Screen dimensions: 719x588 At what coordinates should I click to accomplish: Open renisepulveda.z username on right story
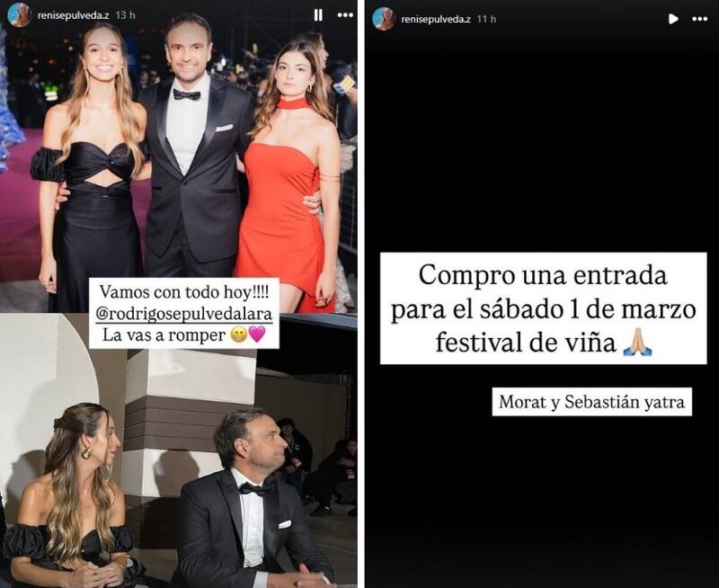(x=436, y=19)
